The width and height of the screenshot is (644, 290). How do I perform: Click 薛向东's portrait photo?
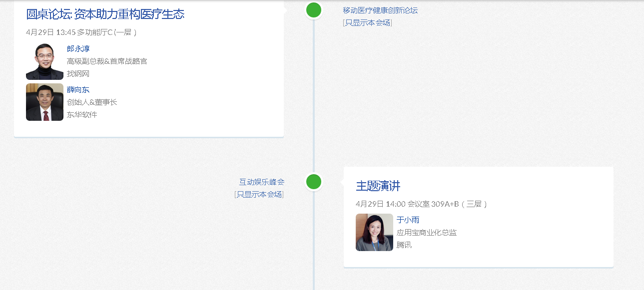pos(44,102)
